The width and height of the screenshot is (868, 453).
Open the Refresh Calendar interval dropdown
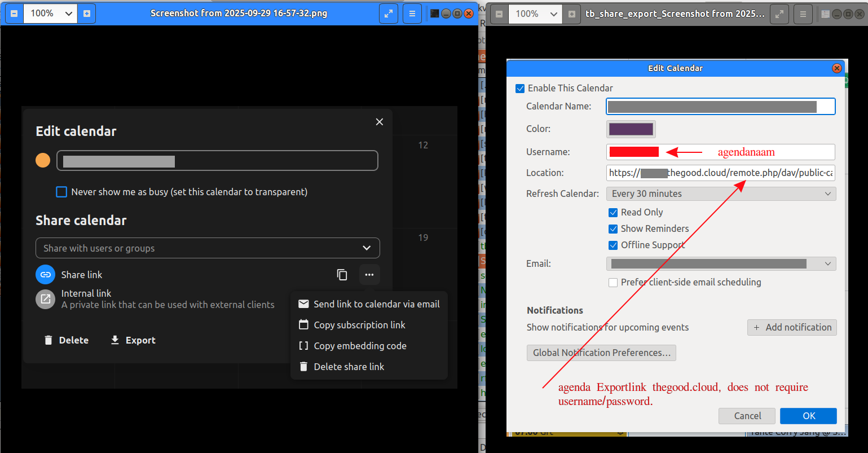[x=721, y=193]
